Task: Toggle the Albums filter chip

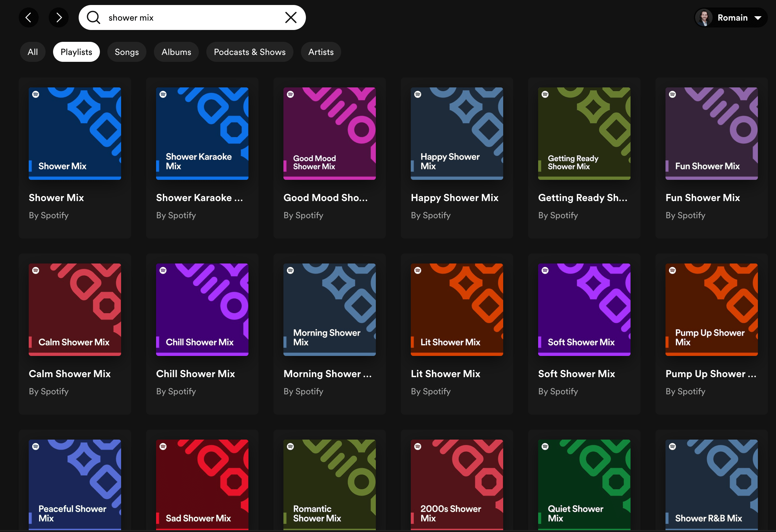Action: (x=176, y=52)
